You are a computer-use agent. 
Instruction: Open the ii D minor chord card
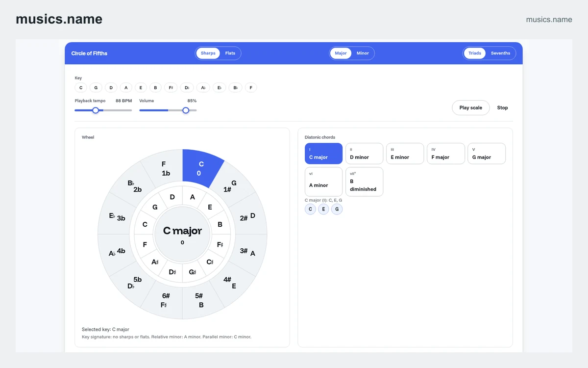[364, 154]
